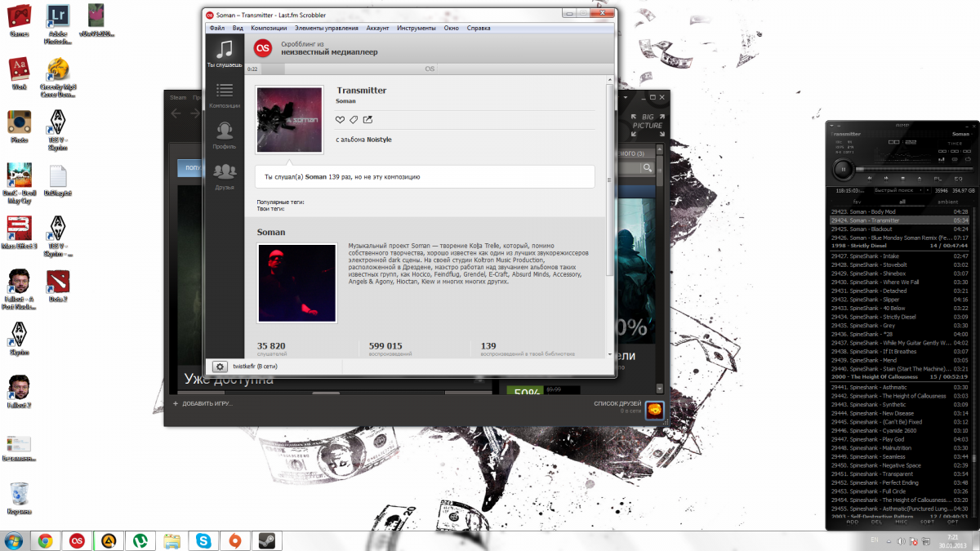Image resolution: width=980 pixels, height=551 pixels.
Task: Skip to next track in AIMP
Action: tap(886, 179)
